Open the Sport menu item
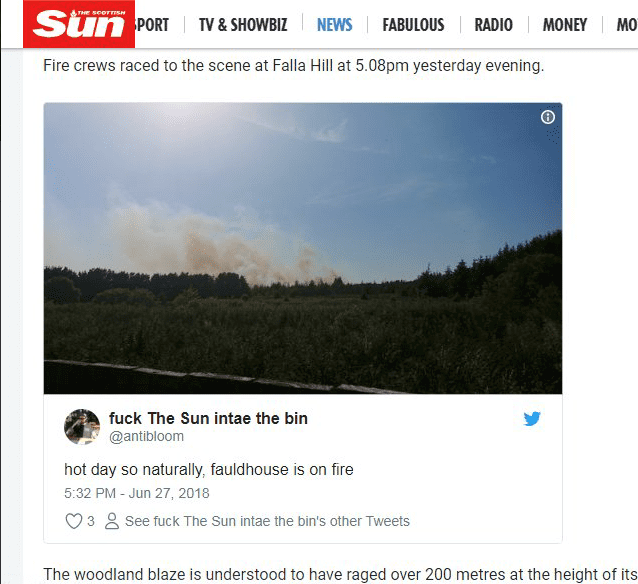This screenshot has height=584, width=638. [x=152, y=25]
